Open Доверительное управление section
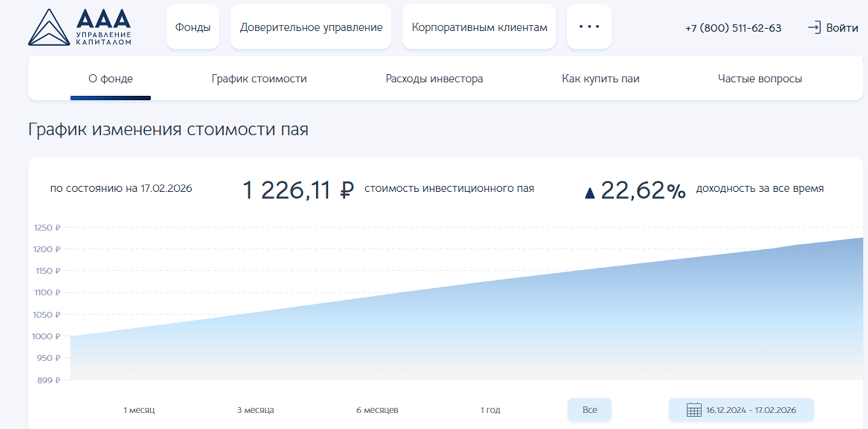Screen dimensions: 868x429 click(x=311, y=27)
